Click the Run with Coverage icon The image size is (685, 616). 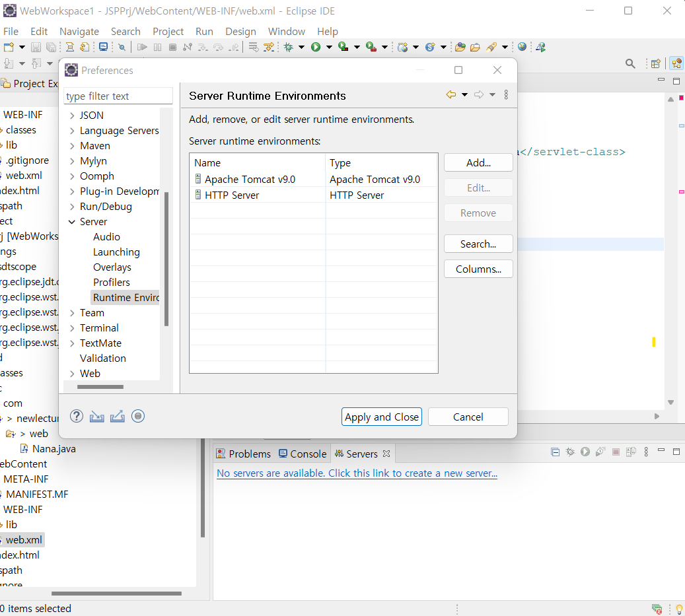point(343,47)
